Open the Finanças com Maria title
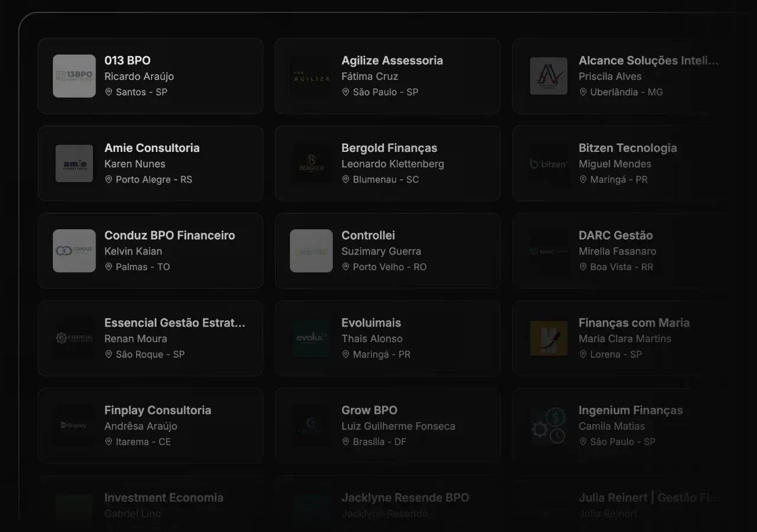Viewport: 757px width, 532px height. tap(634, 323)
